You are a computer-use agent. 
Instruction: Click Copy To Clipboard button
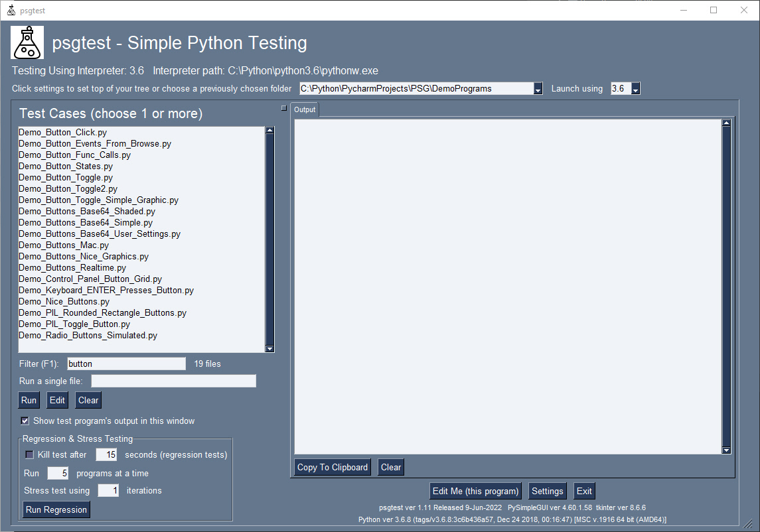tap(333, 467)
